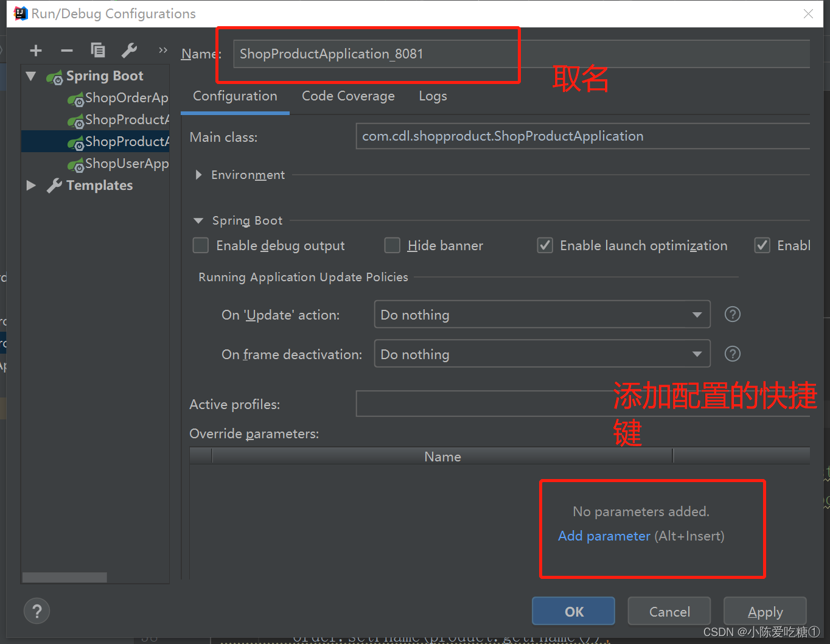The height and width of the screenshot is (644, 830).
Task: Click the Cancel button
Action: coord(669,611)
